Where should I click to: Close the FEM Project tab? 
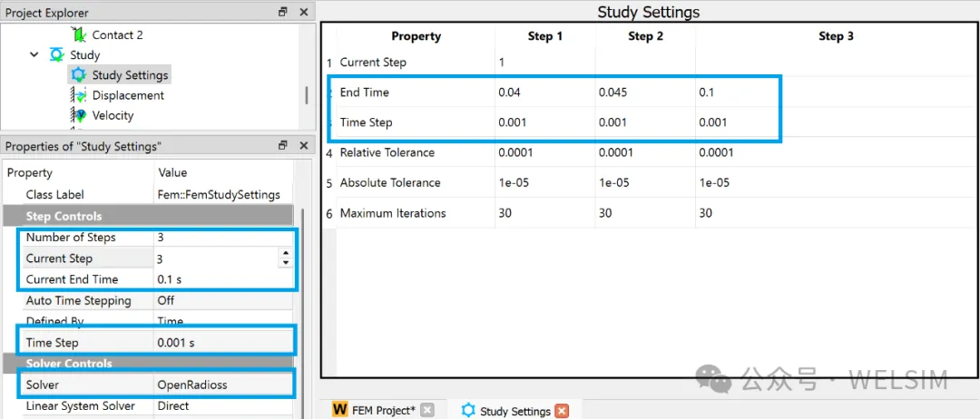point(426,410)
